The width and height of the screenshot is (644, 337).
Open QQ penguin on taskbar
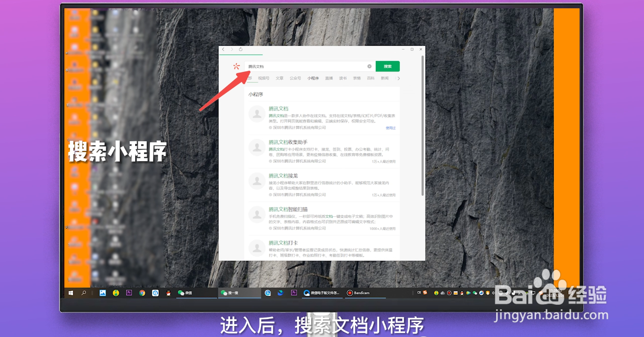click(169, 293)
